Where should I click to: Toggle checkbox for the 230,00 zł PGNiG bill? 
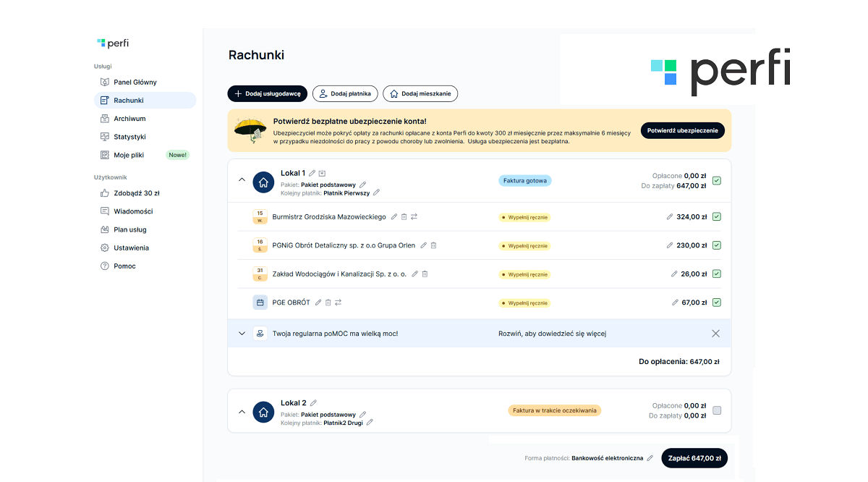coord(716,245)
